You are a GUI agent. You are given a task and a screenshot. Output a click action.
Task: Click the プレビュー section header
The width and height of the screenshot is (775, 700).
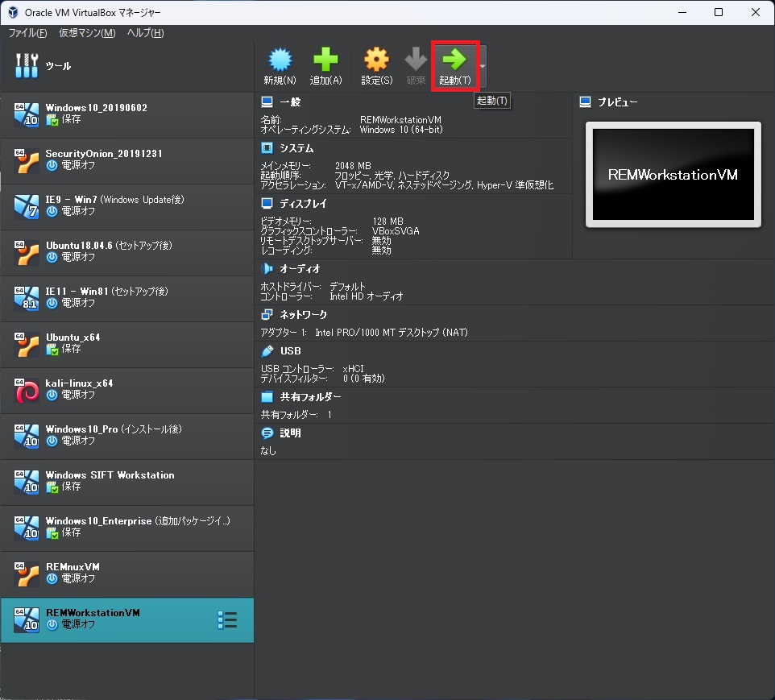[618, 102]
